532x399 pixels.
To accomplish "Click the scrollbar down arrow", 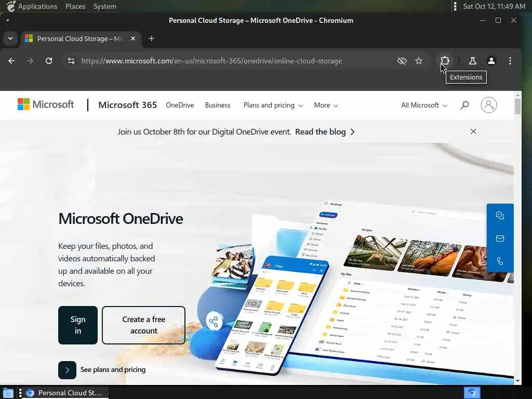I will tap(517, 381).
